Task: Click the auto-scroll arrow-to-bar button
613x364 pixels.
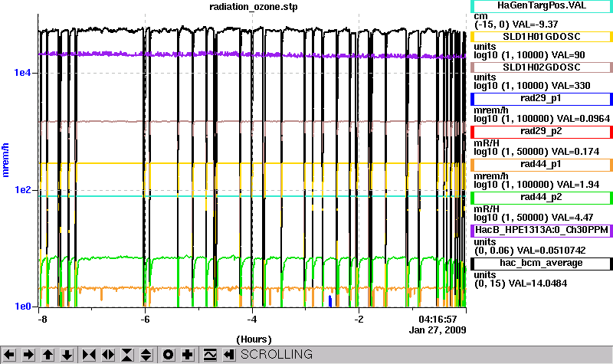Action: tap(229, 355)
